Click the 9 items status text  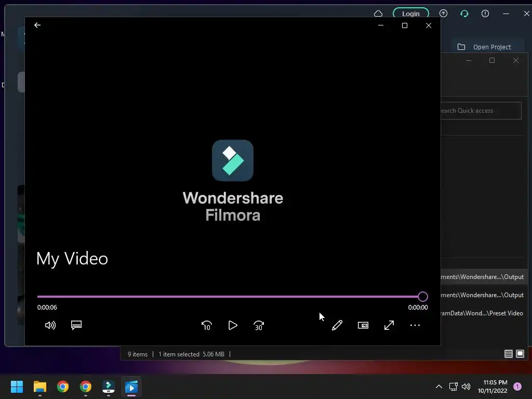coord(137,354)
